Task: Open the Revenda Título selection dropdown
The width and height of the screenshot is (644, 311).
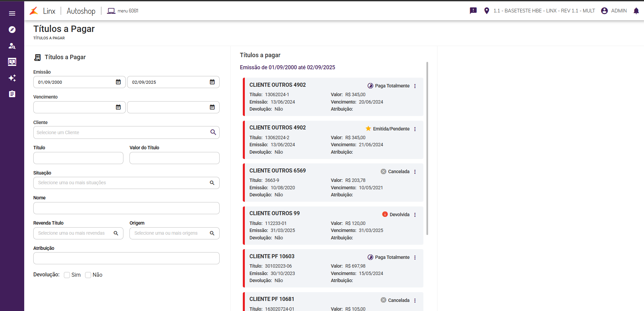Action: (78, 233)
